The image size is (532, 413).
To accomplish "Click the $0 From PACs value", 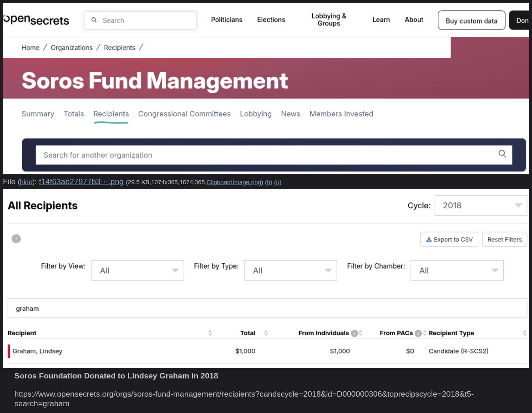I will pos(410,351).
